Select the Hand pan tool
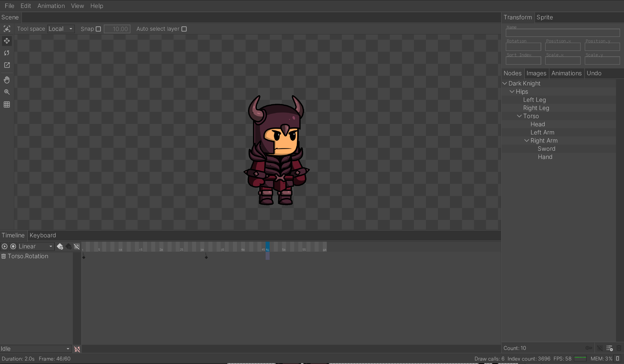 point(7,80)
